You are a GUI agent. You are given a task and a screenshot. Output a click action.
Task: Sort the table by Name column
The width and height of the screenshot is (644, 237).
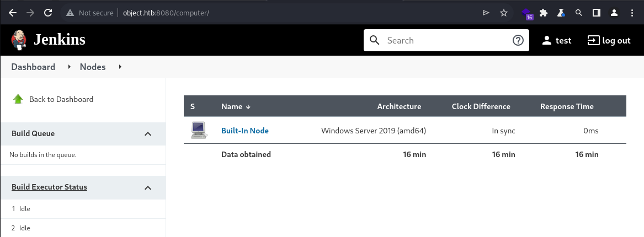236,106
